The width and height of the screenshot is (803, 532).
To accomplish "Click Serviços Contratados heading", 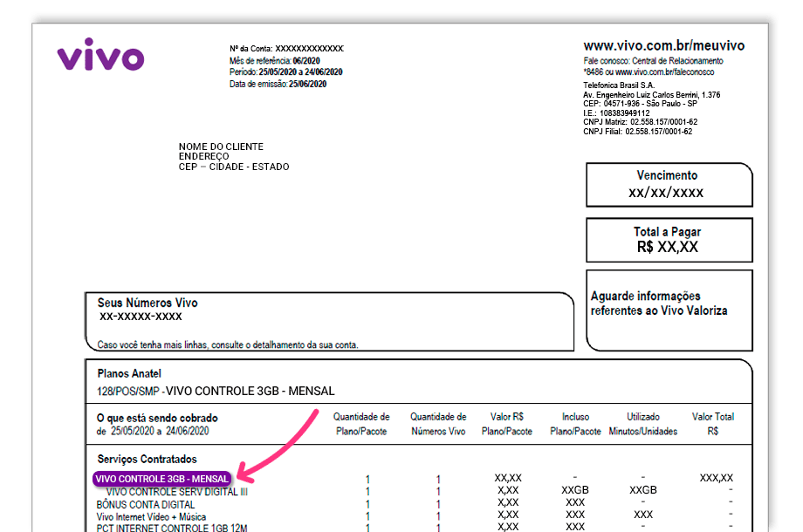I will pyautogui.click(x=147, y=459).
